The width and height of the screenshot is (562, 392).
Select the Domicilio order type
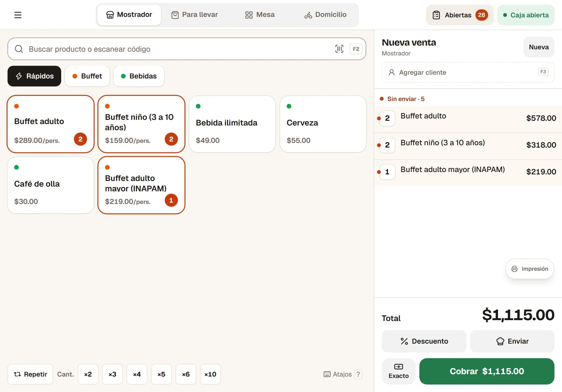pyautogui.click(x=325, y=15)
